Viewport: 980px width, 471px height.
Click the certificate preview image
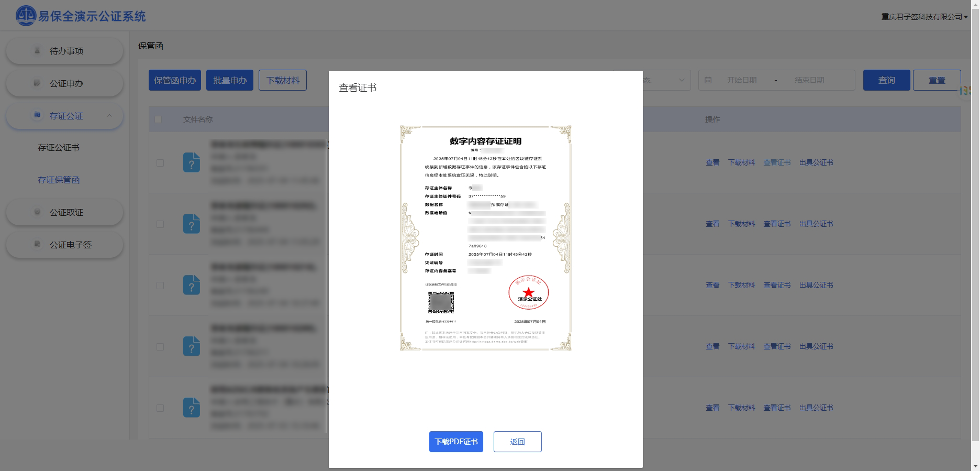pyautogui.click(x=485, y=238)
